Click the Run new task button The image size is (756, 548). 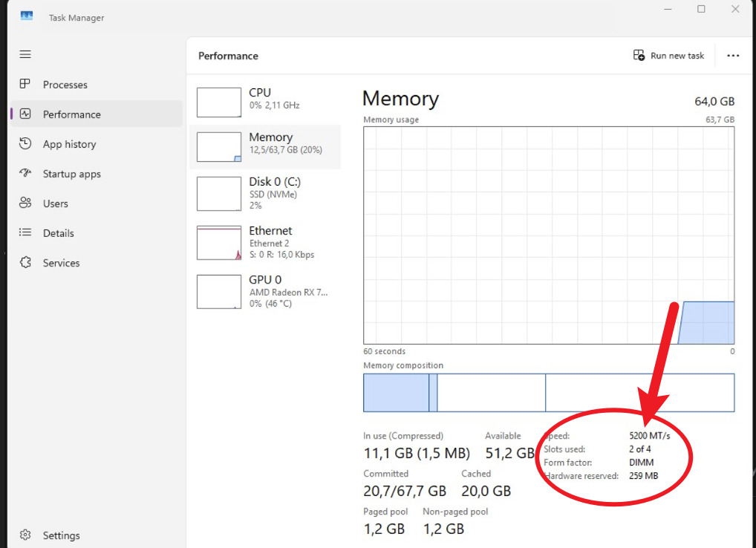point(668,56)
